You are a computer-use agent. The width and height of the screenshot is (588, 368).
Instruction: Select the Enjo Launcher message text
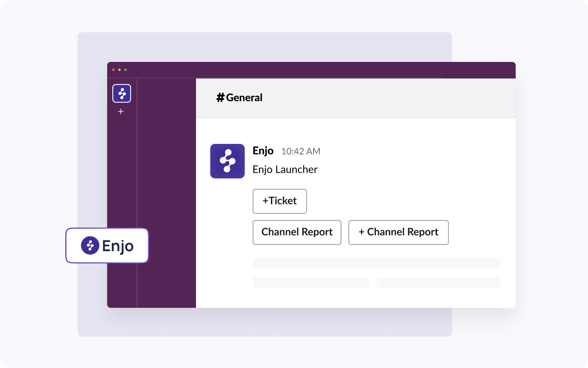tap(285, 170)
